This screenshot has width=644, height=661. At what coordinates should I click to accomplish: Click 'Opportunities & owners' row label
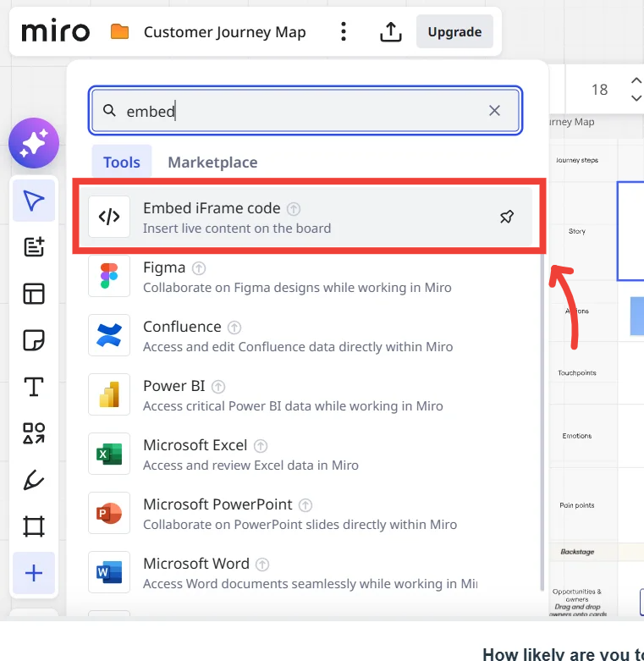point(577,595)
